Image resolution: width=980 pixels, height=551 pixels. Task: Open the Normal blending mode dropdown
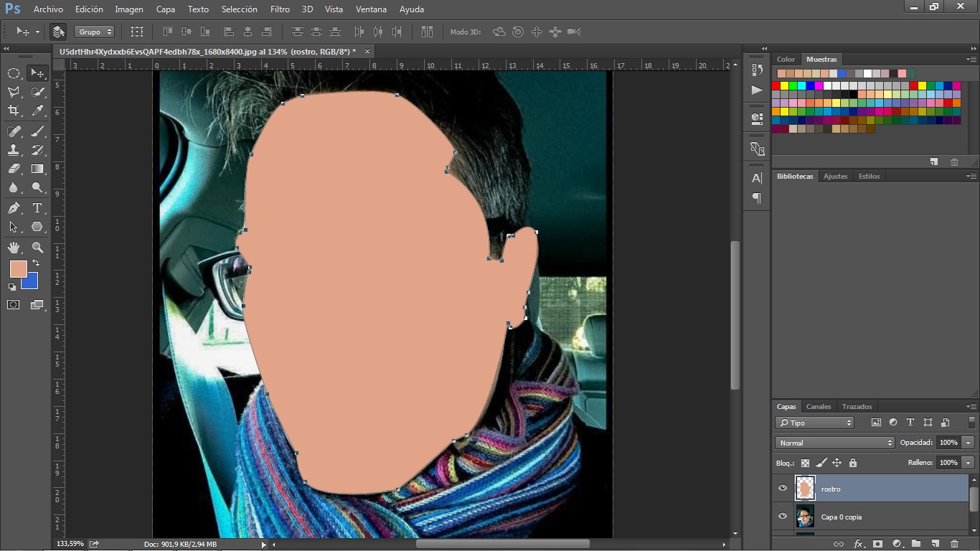click(x=835, y=443)
